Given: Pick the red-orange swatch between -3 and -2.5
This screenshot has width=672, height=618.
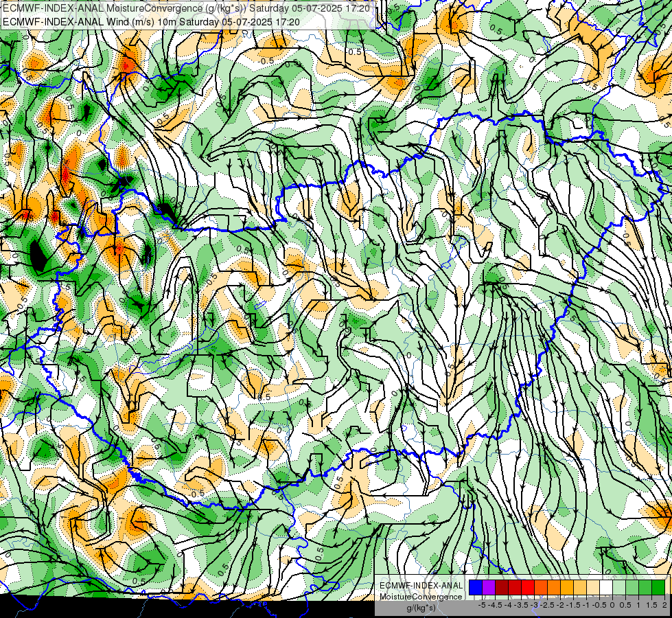Looking at the screenshot, I should (x=541, y=587).
